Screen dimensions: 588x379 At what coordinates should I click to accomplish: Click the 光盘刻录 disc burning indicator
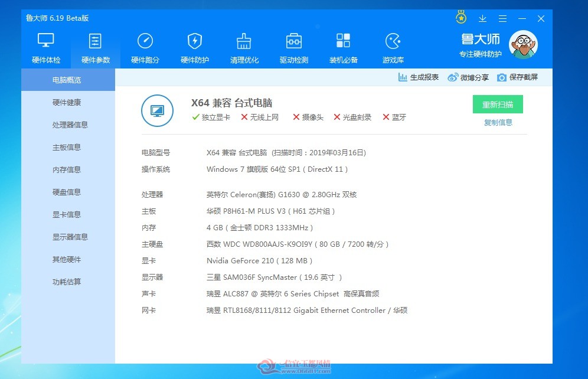[352, 117]
